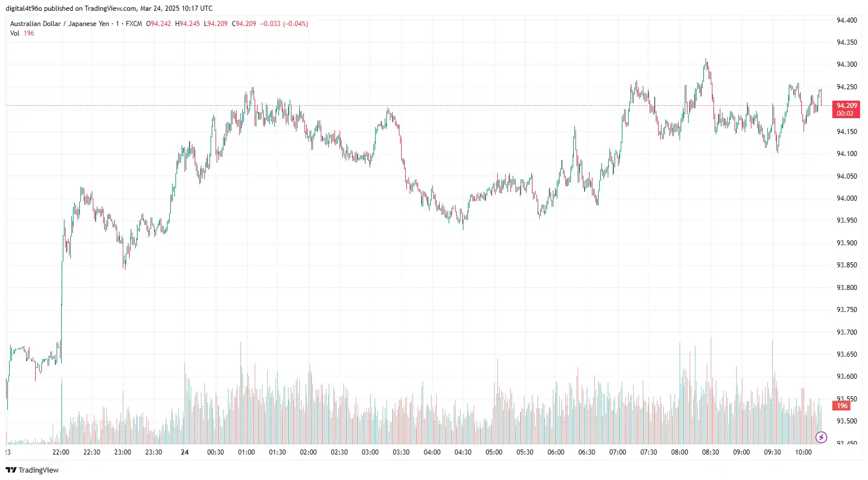Click the 03:30 time axis label
The height and width of the screenshot is (480, 868).
click(x=401, y=452)
